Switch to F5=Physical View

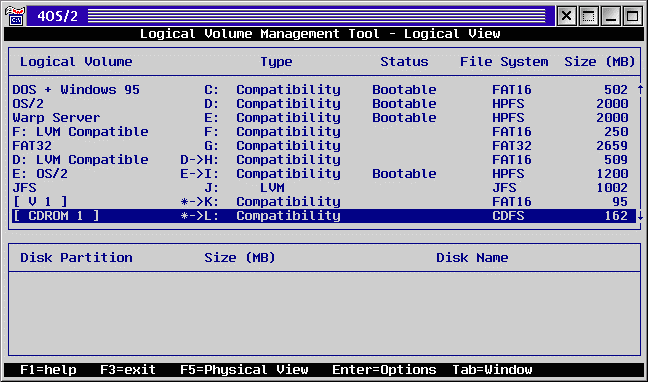pos(244,370)
